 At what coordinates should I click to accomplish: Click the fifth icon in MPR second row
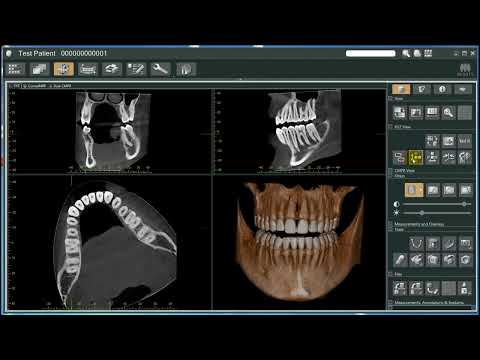click(465, 157)
